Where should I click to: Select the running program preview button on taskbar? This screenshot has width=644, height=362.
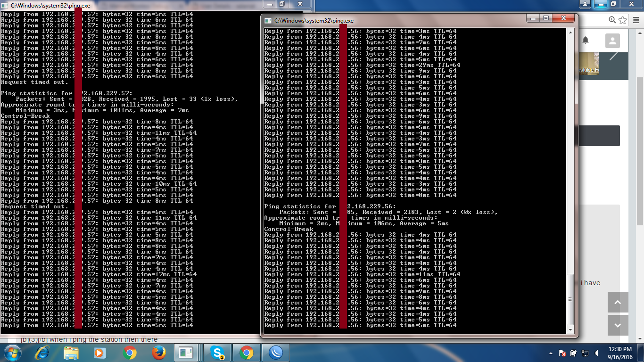(x=186, y=352)
